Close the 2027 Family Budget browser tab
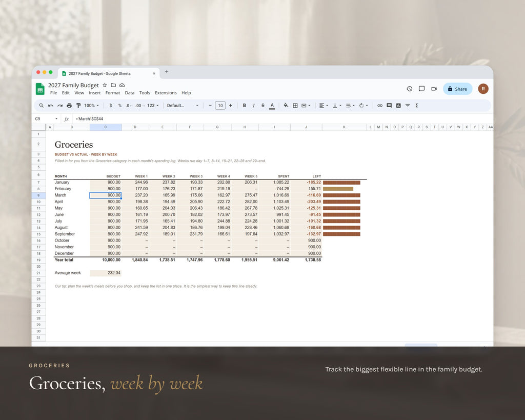525x420 pixels. [x=154, y=73]
